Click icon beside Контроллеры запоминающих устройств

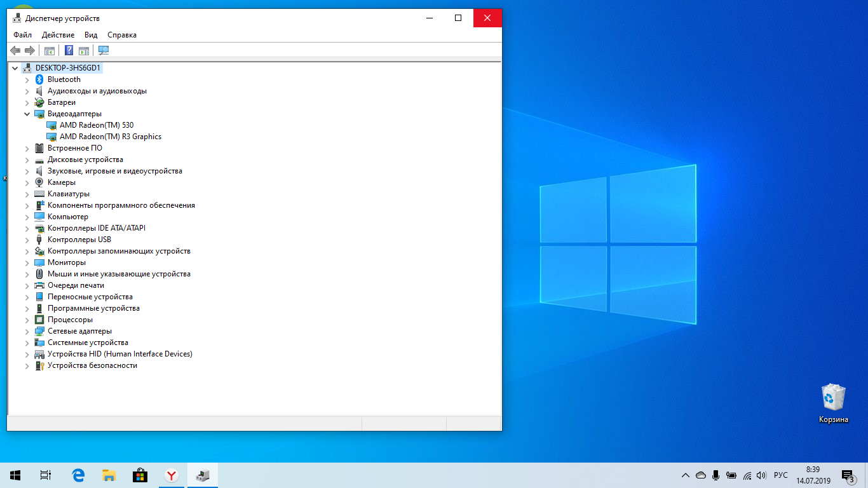point(39,251)
